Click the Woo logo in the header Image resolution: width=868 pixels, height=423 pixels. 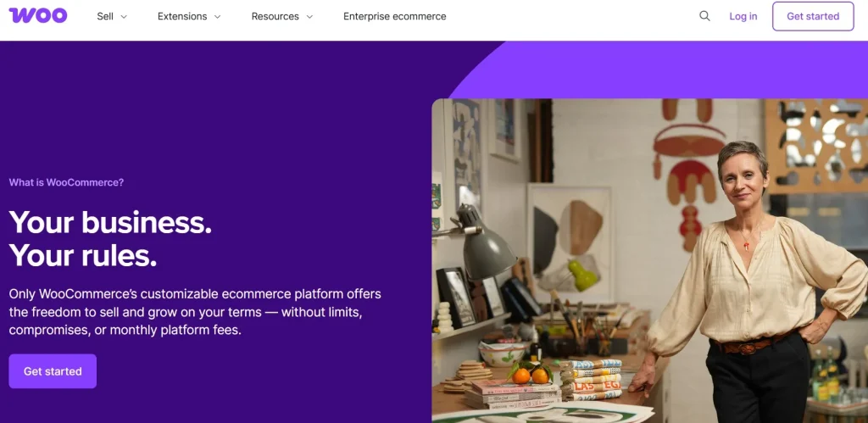[37, 15]
